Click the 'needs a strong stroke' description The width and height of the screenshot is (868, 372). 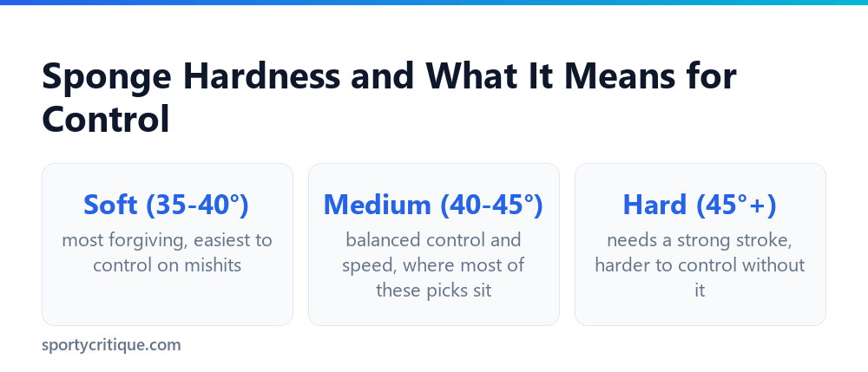(x=700, y=264)
